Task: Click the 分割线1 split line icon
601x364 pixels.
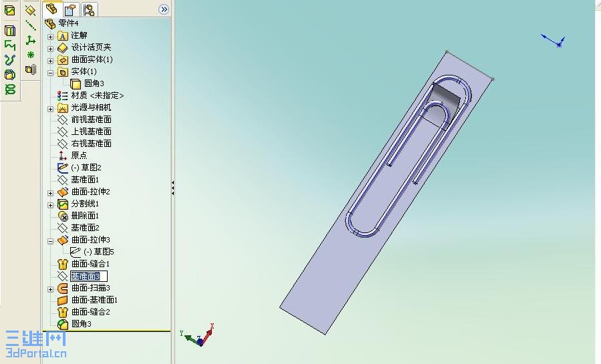Action: pos(62,204)
